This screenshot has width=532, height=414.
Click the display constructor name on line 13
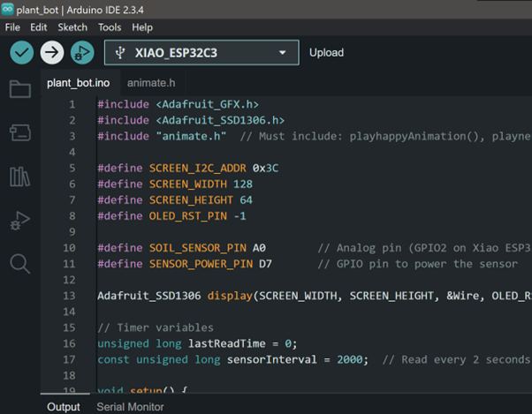[230, 296]
